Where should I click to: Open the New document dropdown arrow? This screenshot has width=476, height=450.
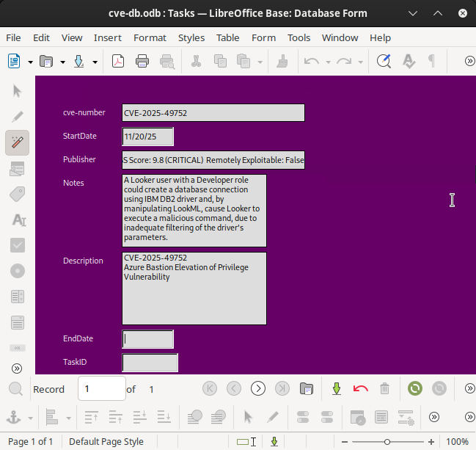click(30, 62)
